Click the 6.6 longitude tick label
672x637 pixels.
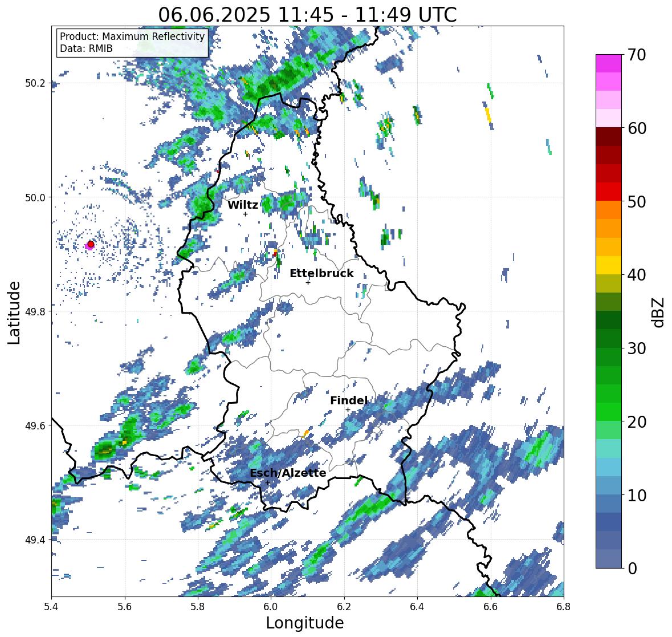click(x=491, y=606)
